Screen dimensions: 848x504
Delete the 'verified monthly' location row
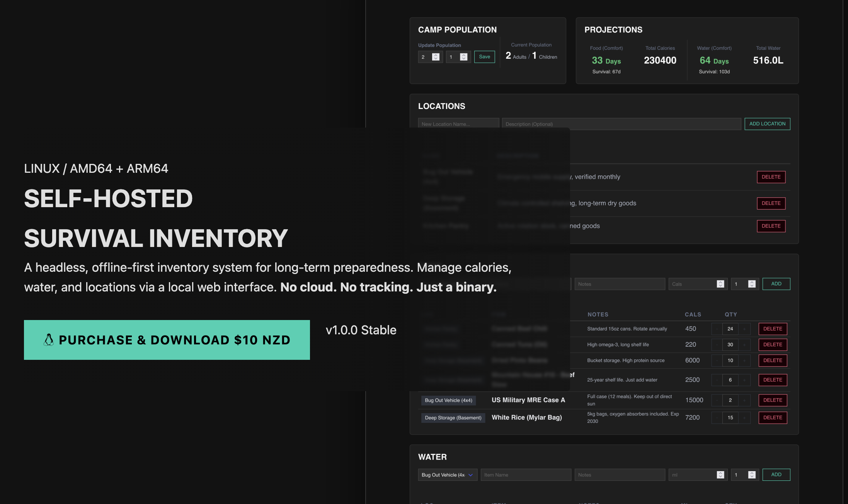click(x=771, y=177)
